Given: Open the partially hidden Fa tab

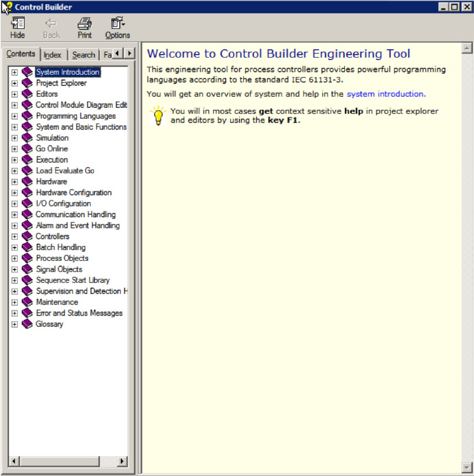Looking at the screenshot, I should (x=107, y=55).
